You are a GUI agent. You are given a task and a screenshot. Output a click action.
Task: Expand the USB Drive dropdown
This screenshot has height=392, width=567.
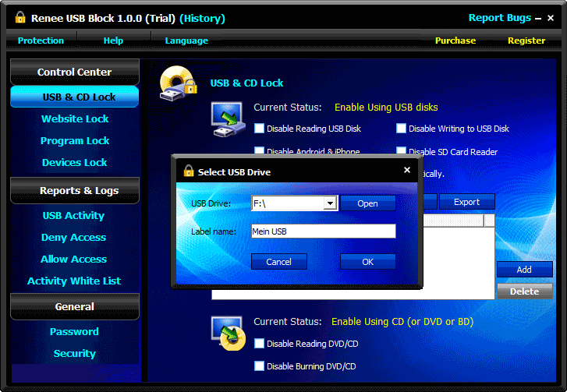click(x=330, y=203)
